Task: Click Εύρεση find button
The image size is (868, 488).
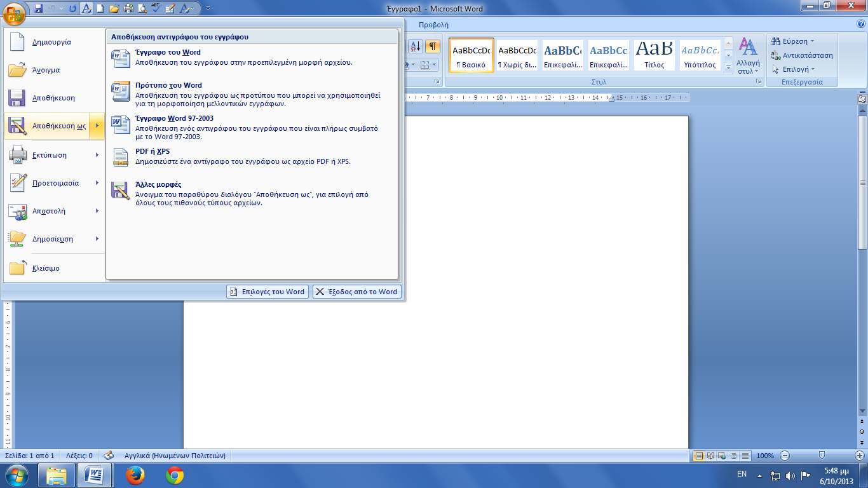Action: pyautogui.click(x=792, y=41)
